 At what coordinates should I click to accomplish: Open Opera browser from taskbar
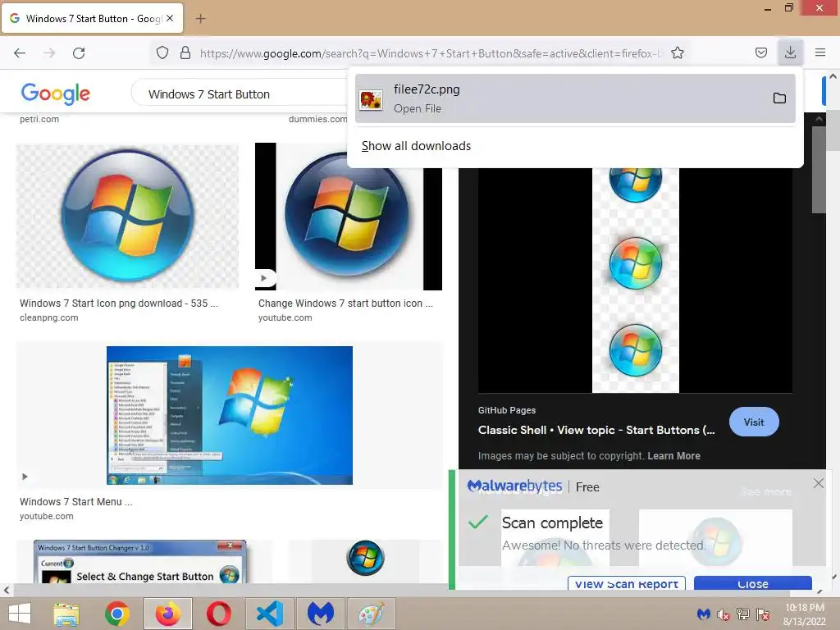tap(219, 614)
